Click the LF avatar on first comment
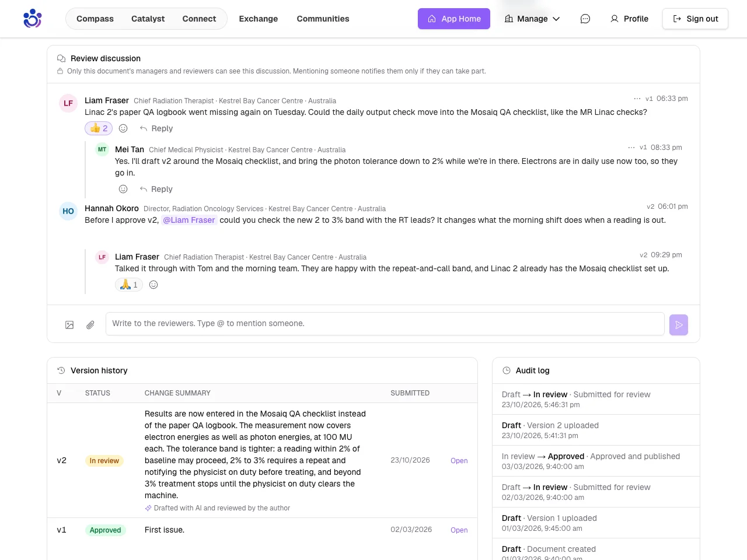This screenshot has width=747, height=560. click(68, 103)
